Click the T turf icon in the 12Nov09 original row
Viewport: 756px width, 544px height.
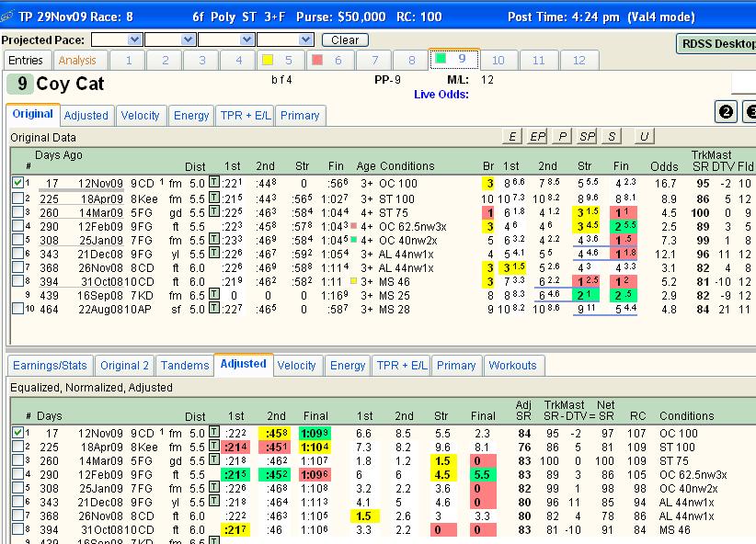[214, 183]
